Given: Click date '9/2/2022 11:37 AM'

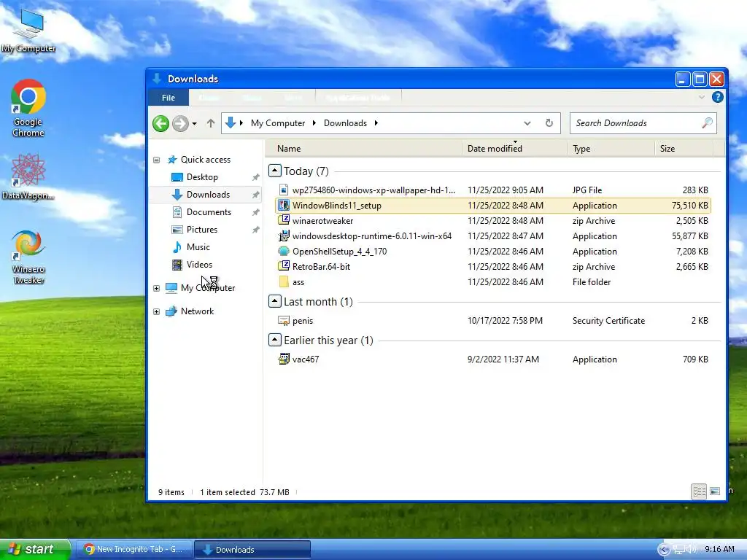Looking at the screenshot, I should pyautogui.click(x=503, y=359).
